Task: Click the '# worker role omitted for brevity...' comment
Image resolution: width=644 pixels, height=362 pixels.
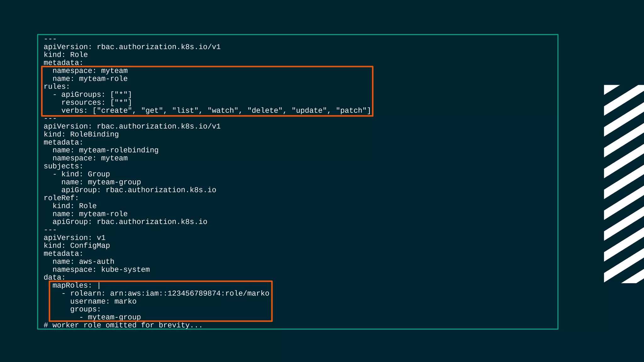Action: (123, 325)
